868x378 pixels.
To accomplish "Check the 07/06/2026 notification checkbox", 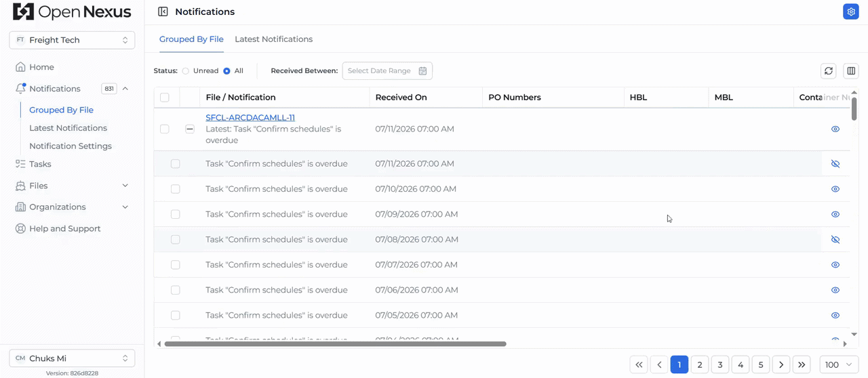I will 175,290.
